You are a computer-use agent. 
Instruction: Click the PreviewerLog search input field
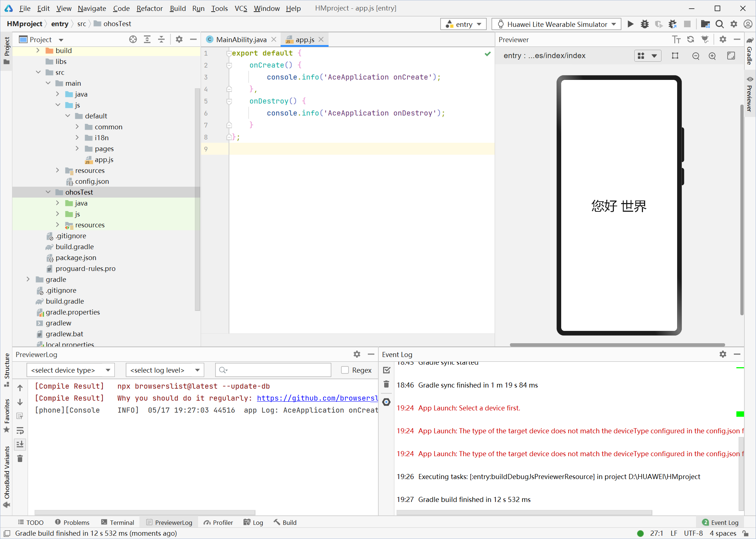[x=273, y=370]
